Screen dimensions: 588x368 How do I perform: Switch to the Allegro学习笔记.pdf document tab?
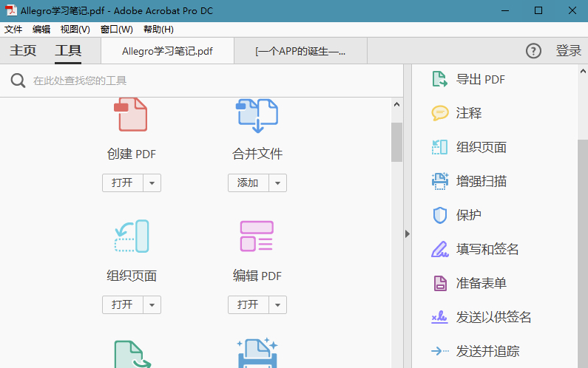click(167, 51)
